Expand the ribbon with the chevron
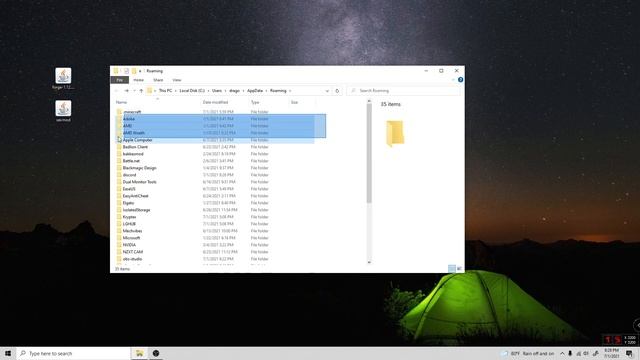Image resolution: width=640 pixels, height=360 pixels. pyautogui.click(x=453, y=80)
